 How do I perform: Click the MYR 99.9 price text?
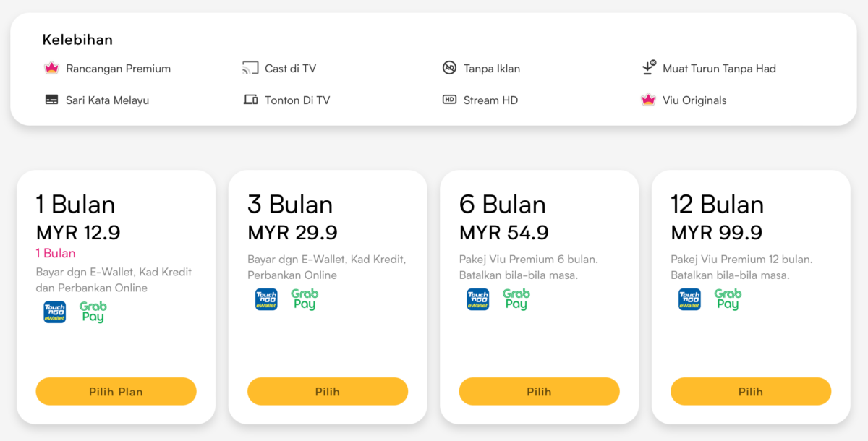tap(716, 233)
